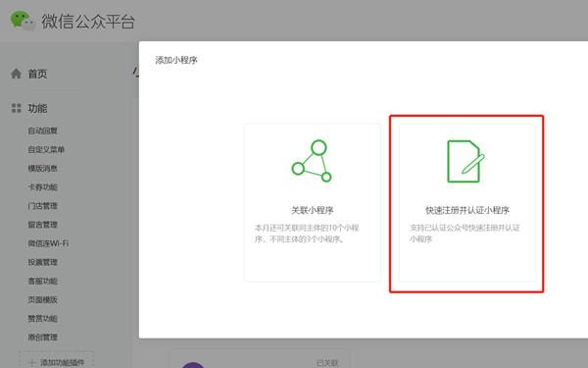The height and width of the screenshot is (368, 588).
Task: Click the plus icon in 添加功能插件
Action: pos(32,363)
